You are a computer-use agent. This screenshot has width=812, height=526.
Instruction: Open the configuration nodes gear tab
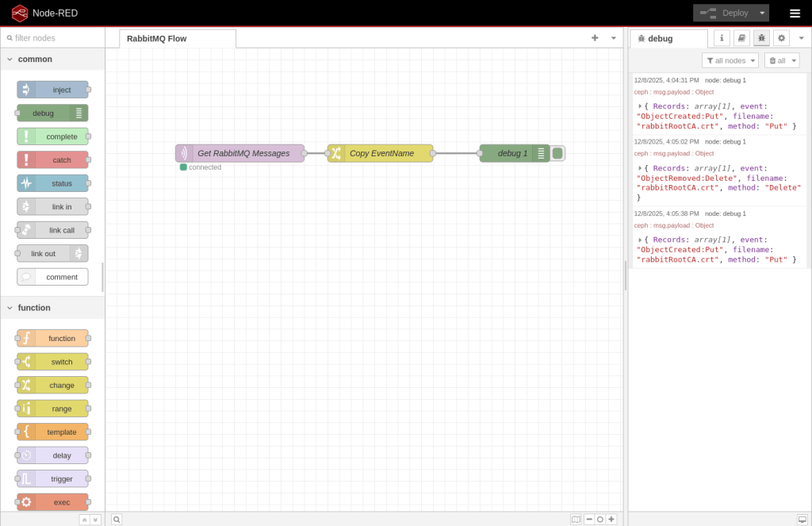[781, 38]
